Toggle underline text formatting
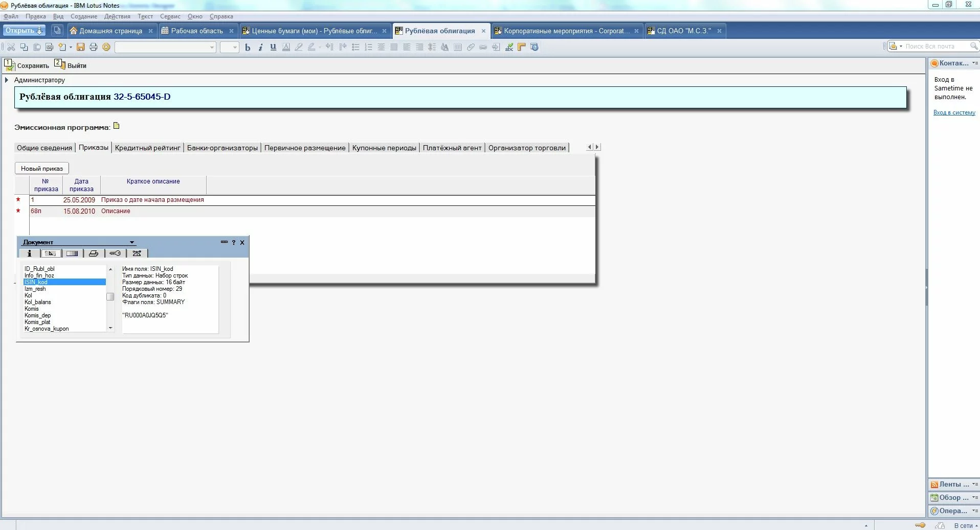The width and height of the screenshot is (980, 530). (273, 47)
